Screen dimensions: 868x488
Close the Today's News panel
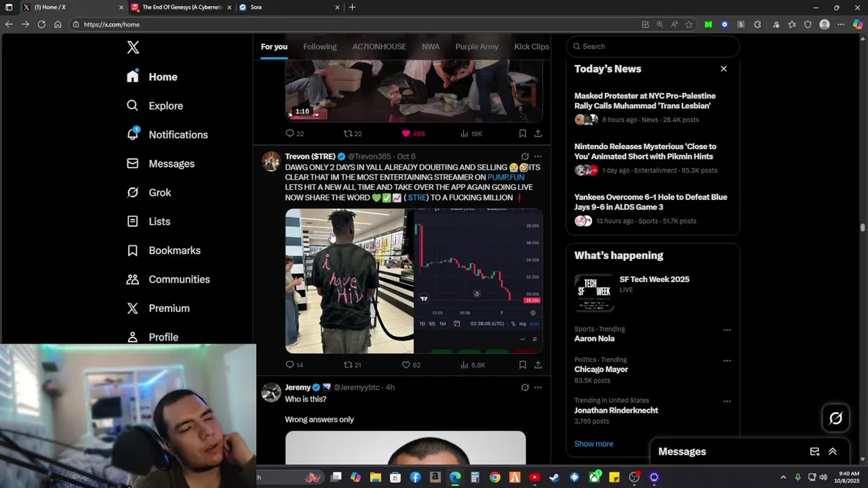click(x=724, y=68)
